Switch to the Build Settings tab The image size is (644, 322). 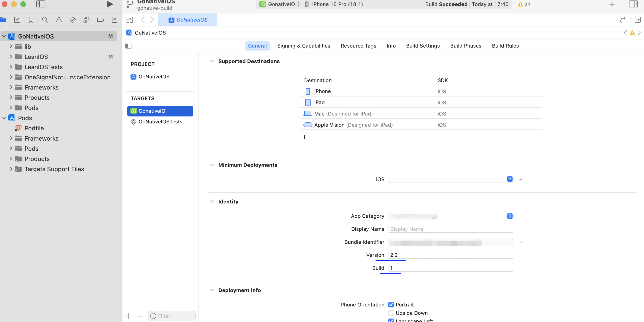point(423,46)
